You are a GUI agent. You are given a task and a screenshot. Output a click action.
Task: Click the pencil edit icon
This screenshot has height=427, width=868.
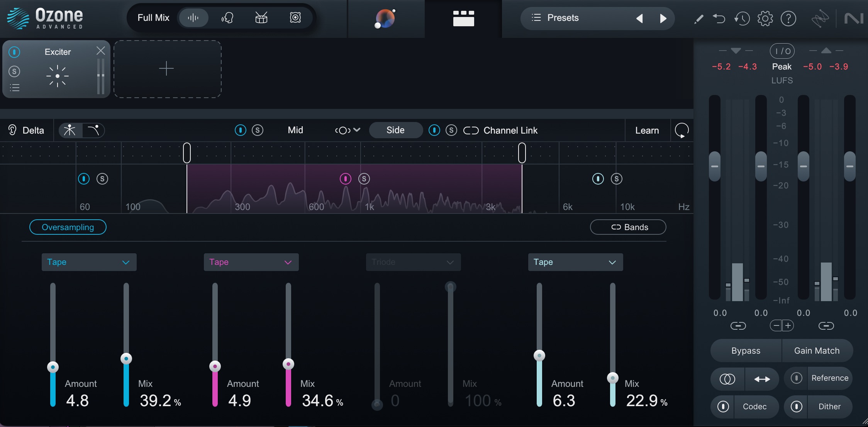pyautogui.click(x=698, y=19)
